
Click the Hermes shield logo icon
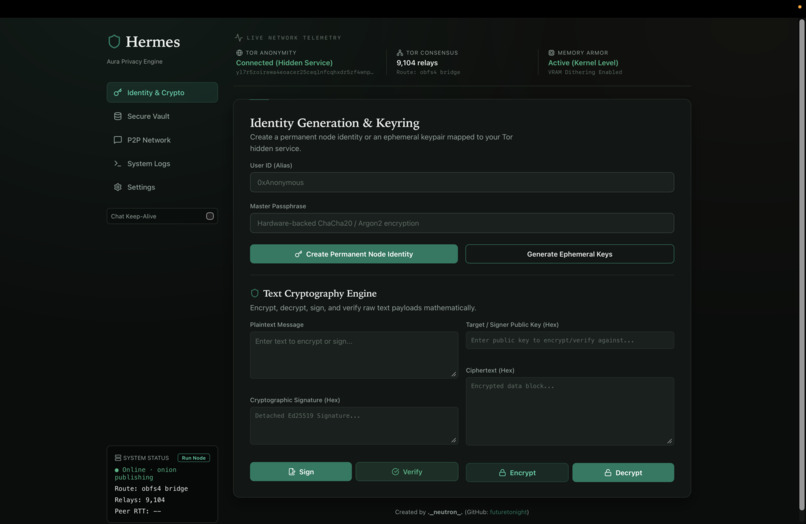tap(114, 41)
